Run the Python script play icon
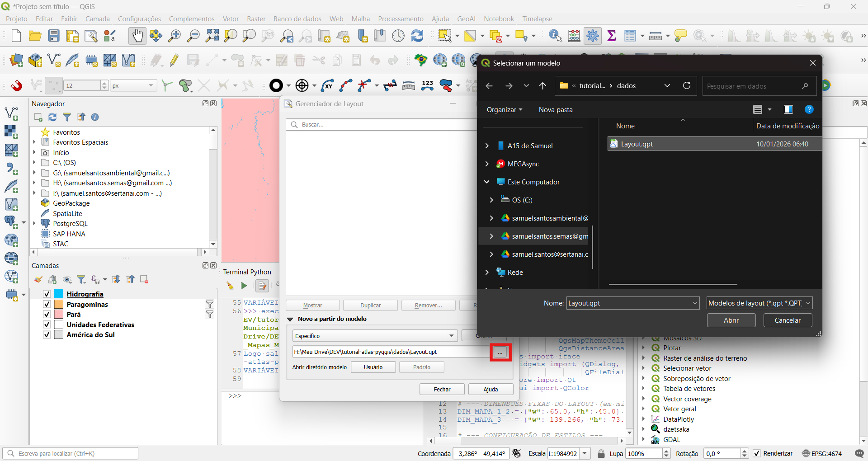This screenshot has height=461, width=868. tap(244, 286)
